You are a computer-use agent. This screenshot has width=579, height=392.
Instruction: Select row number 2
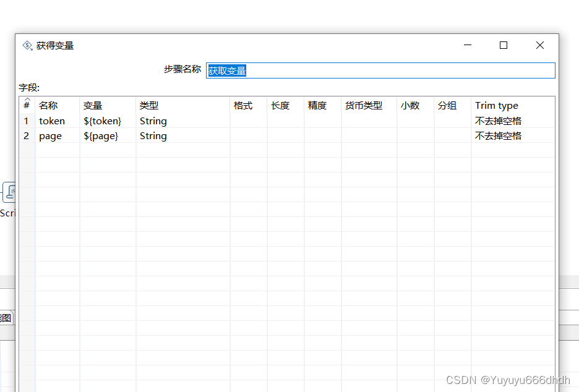27,135
